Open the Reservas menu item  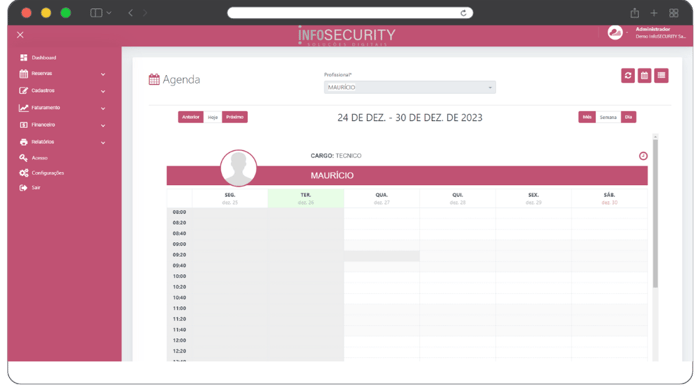(41, 74)
